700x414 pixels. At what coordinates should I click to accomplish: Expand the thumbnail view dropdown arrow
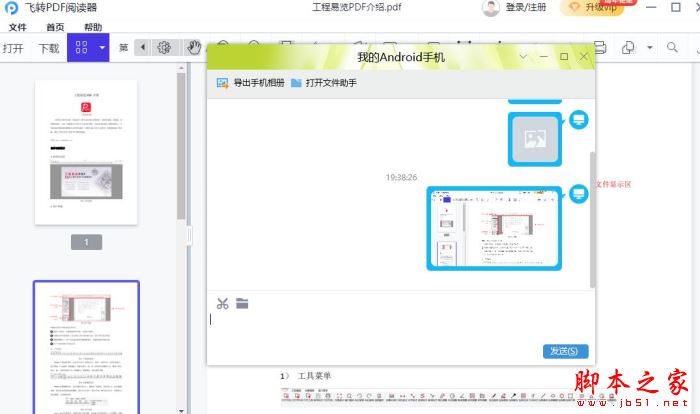(x=103, y=47)
